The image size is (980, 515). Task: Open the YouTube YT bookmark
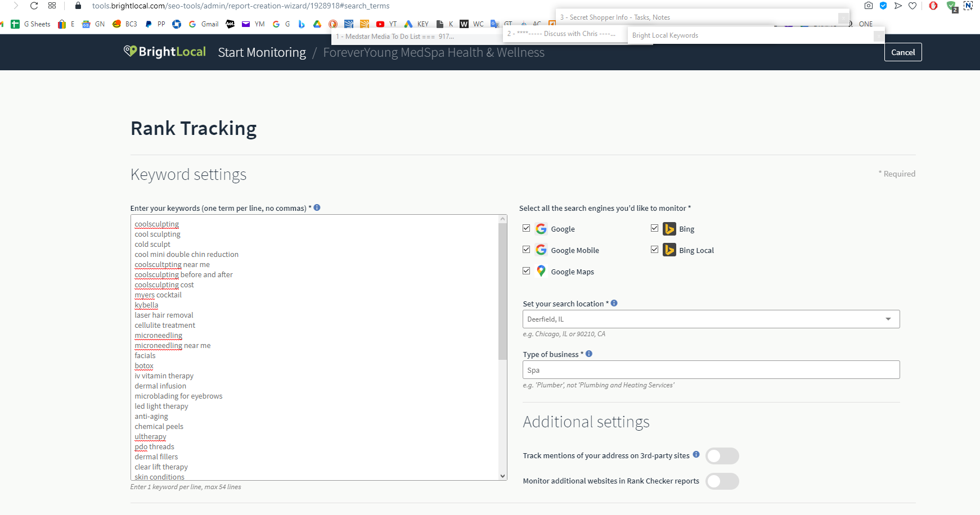click(386, 24)
